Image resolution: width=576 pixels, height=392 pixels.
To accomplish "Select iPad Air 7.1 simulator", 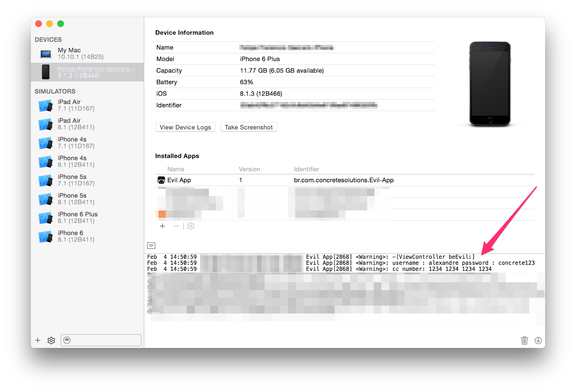I will point(87,105).
